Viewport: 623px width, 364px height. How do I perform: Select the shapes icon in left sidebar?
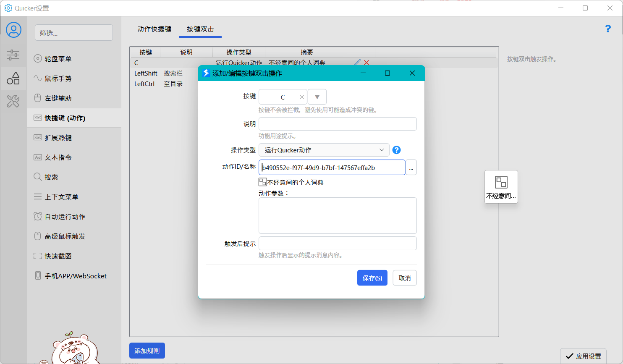tap(13, 78)
